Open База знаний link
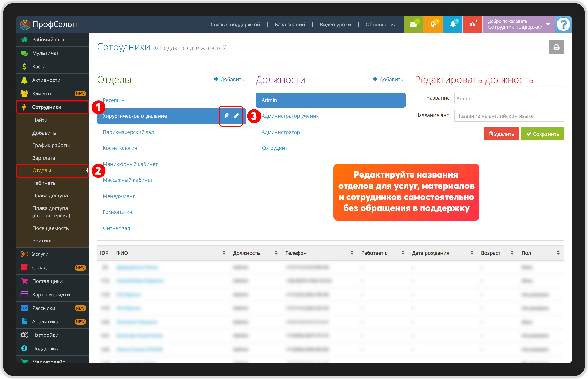Screen dimensions: 588x379 (x=290, y=25)
